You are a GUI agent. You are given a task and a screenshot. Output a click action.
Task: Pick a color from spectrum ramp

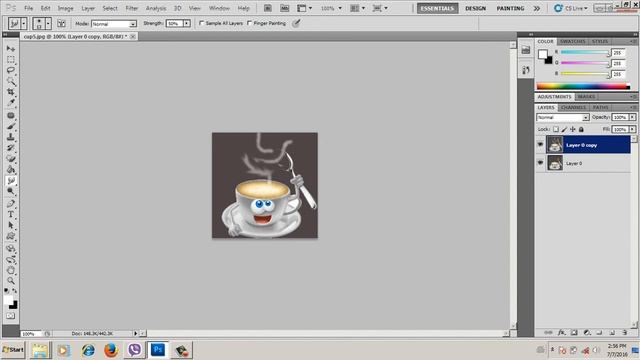pos(583,86)
